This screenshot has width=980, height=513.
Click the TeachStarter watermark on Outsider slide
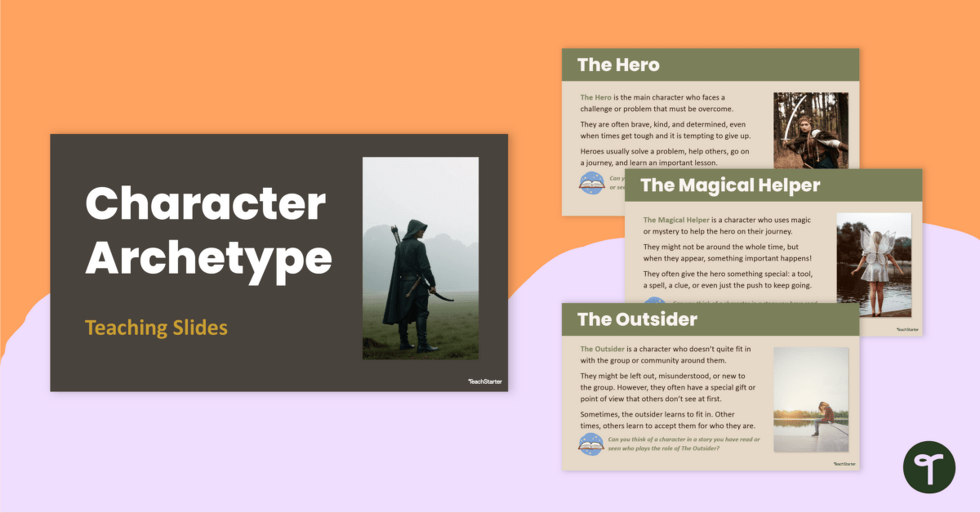click(x=844, y=463)
